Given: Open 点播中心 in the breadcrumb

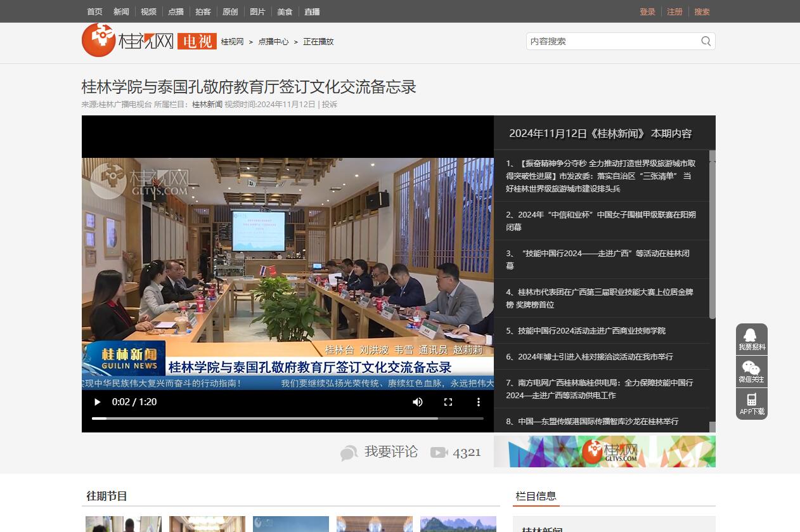Looking at the screenshot, I should click(x=273, y=42).
